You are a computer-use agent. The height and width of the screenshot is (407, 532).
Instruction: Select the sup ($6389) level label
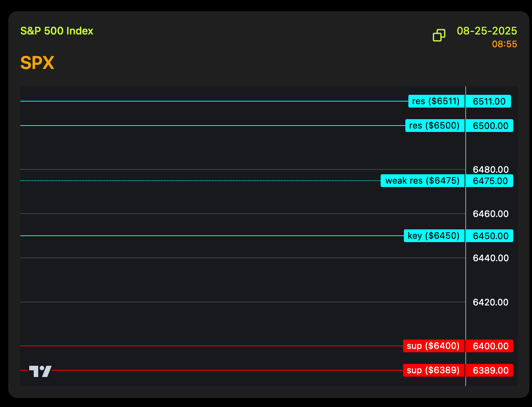(434, 370)
